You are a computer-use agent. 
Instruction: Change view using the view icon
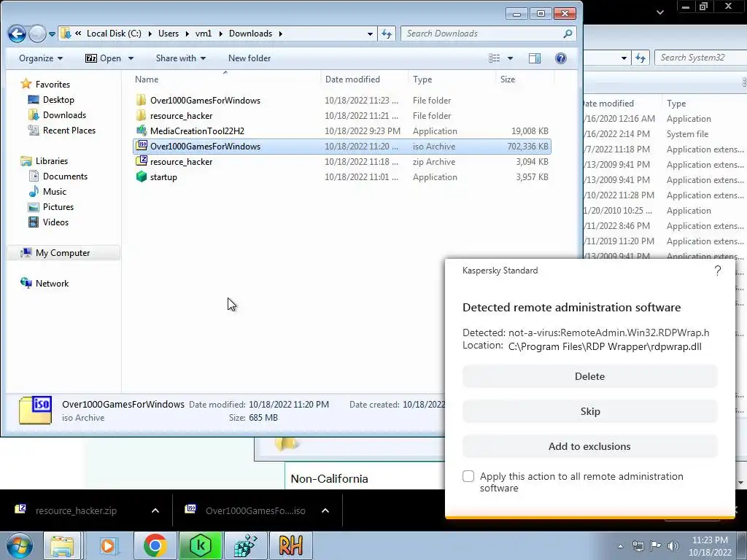tap(495, 58)
